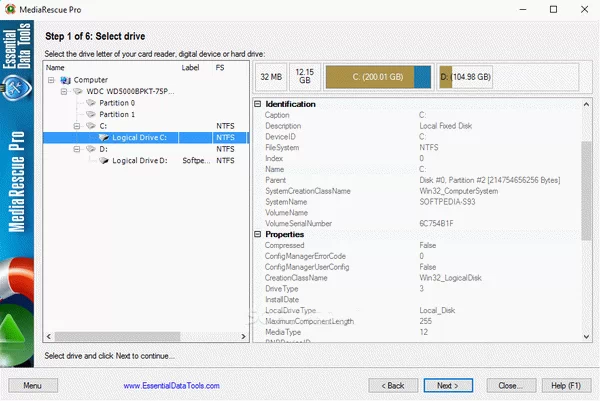Viewport: 600px width, 401px height.
Task: Click the properties panel scroll-up arrow
Action: click(x=586, y=104)
